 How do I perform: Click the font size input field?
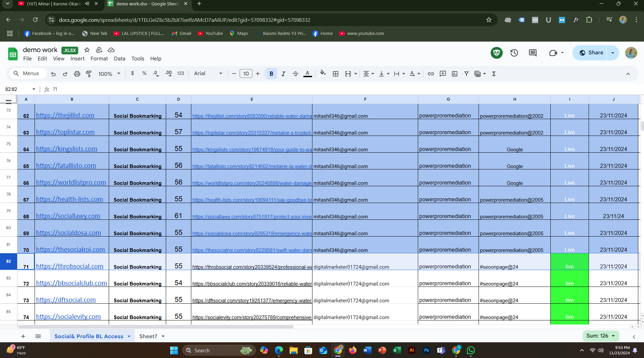(246, 74)
